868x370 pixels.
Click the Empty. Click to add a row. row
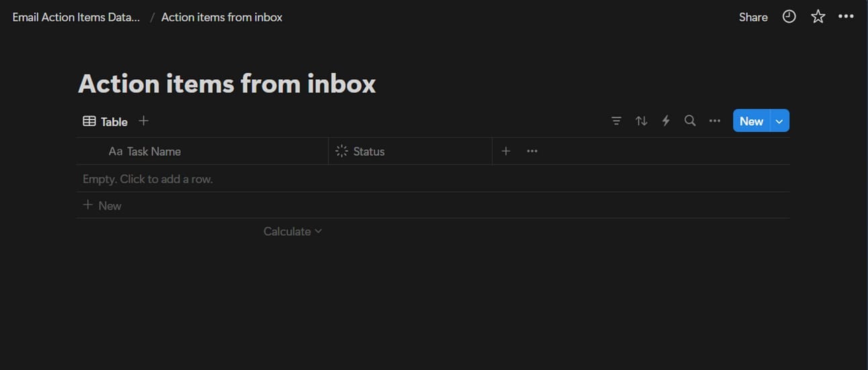pos(433,179)
